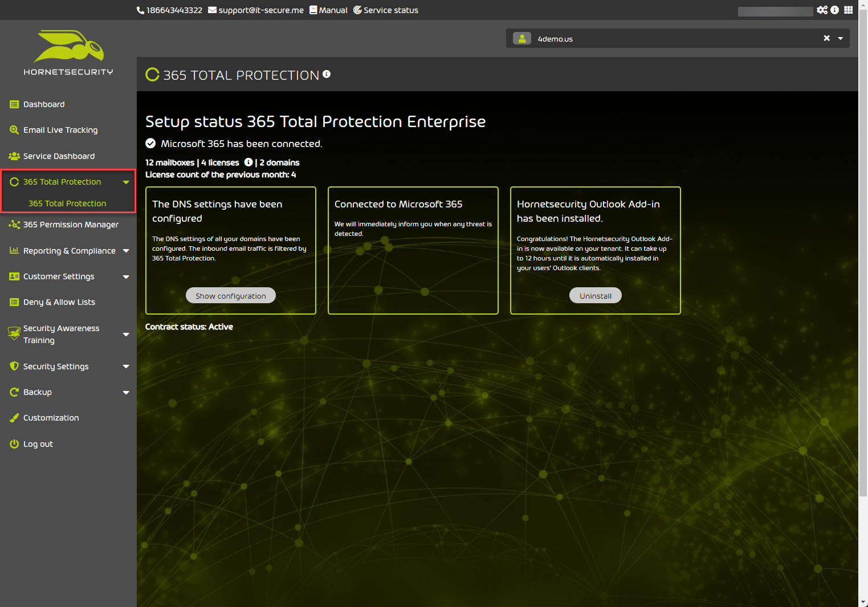The width and height of the screenshot is (868, 607).
Task: Click the Show configuration button
Action: click(x=230, y=295)
